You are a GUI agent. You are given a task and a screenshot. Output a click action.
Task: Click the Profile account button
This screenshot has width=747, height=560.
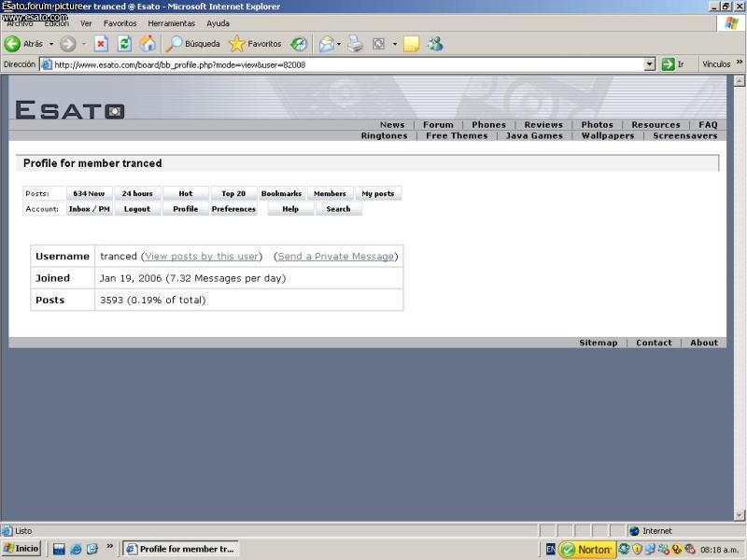point(185,209)
